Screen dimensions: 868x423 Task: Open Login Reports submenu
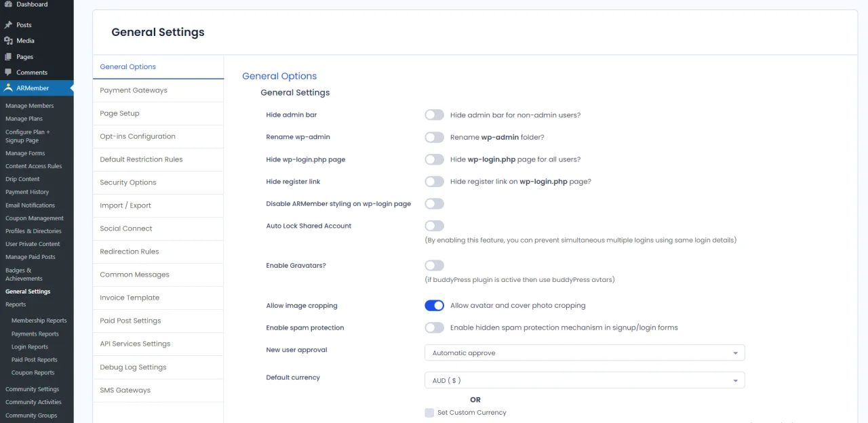[30, 346]
